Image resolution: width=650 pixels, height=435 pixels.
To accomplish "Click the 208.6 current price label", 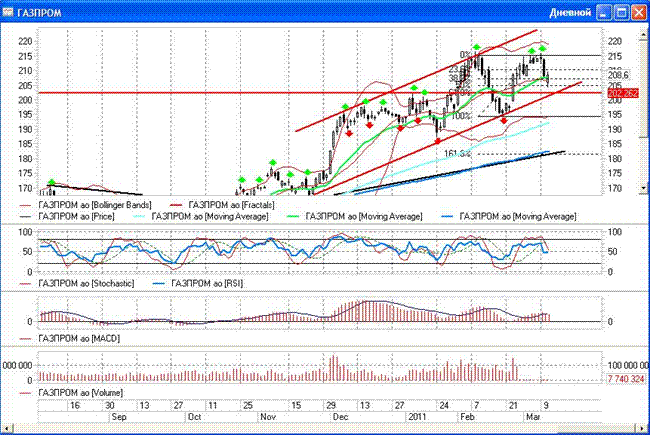I will (x=618, y=75).
